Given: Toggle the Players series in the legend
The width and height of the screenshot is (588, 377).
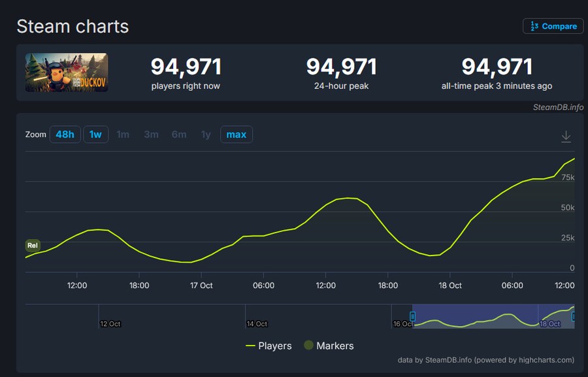Looking at the screenshot, I should [269, 346].
